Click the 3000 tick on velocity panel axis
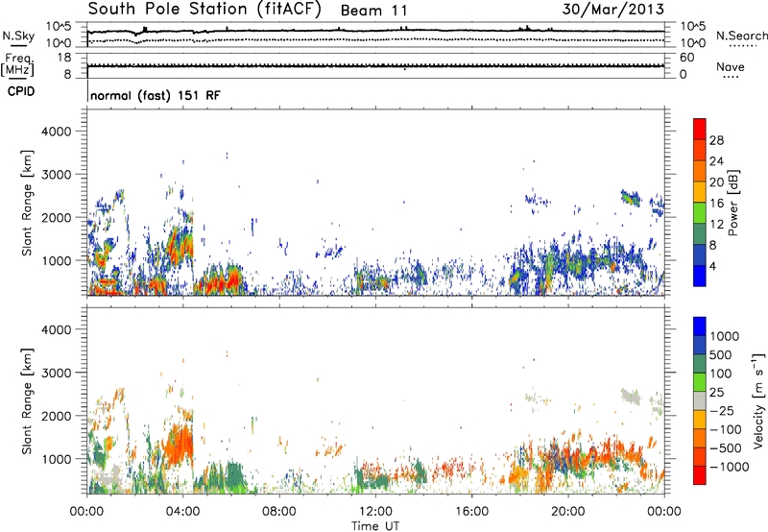Viewport: 768px width, 532px height. (x=56, y=373)
